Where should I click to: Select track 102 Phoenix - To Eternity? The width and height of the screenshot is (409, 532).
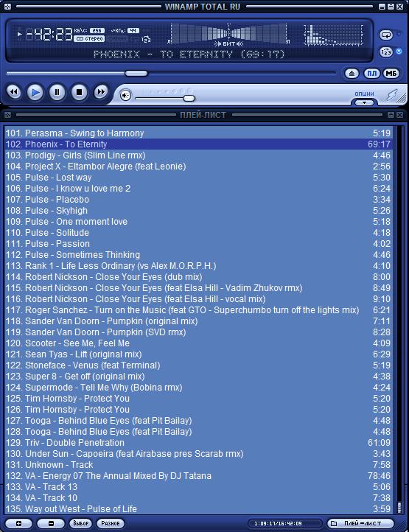(x=198, y=144)
